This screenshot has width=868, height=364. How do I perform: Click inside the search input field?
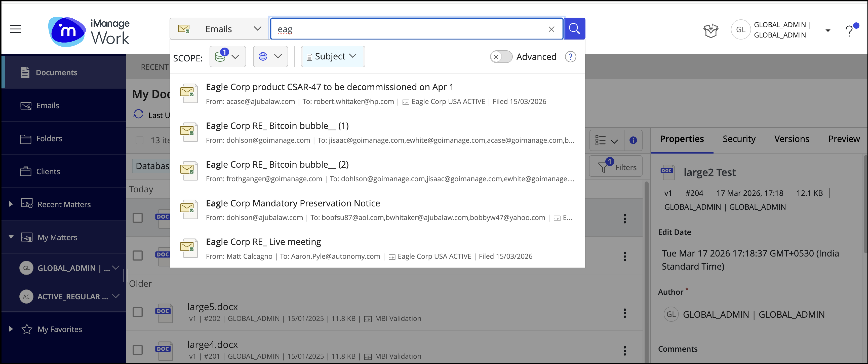[x=404, y=29]
